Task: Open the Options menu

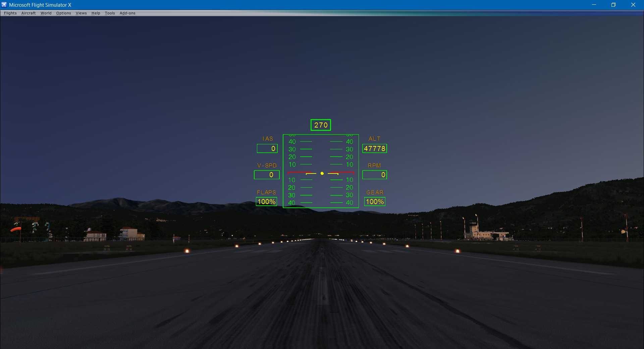Action: tap(63, 13)
